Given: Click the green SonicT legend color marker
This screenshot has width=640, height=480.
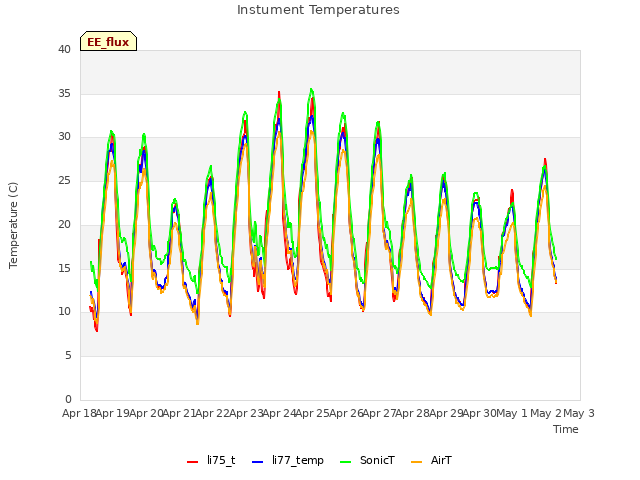Looking at the screenshot, I should click(345, 462).
